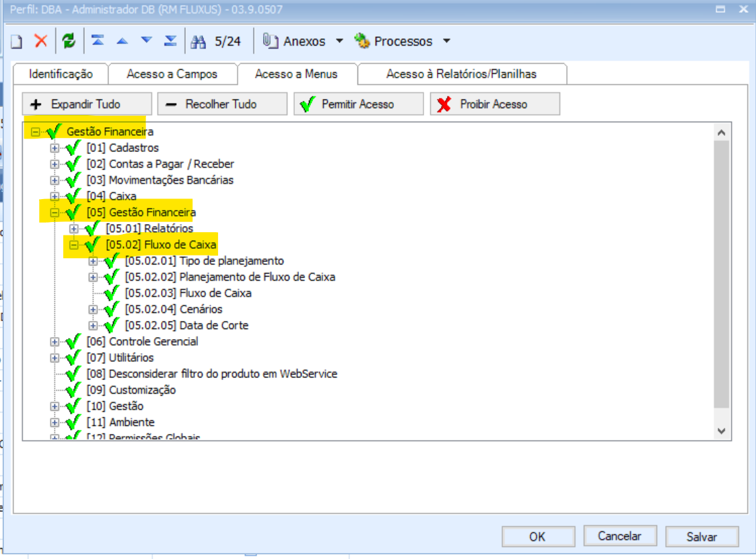Screen dimensions: 756x559
Task: Open Acesso à Relatórios/Planilhas tab
Action: (x=461, y=74)
